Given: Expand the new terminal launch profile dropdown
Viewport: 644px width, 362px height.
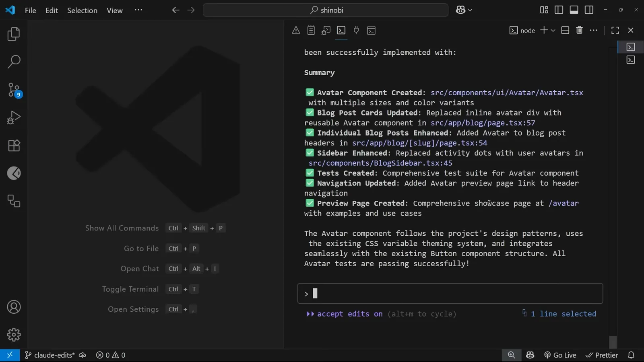Looking at the screenshot, I should [553, 30].
